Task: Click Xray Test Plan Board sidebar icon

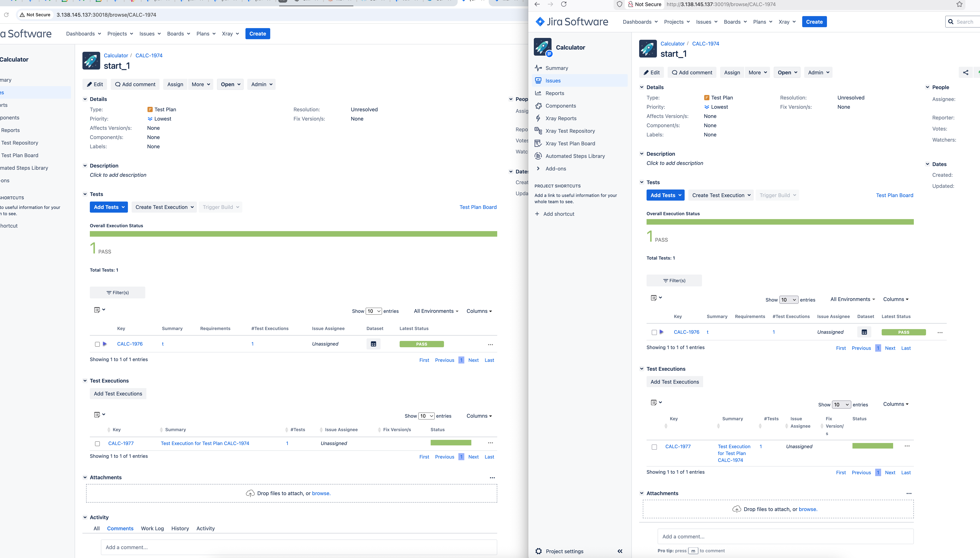Action: click(538, 143)
